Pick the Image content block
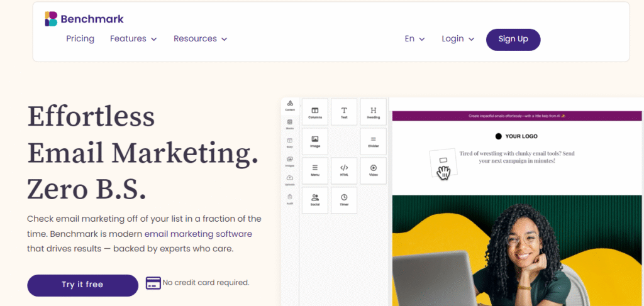 pyautogui.click(x=315, y=141)
